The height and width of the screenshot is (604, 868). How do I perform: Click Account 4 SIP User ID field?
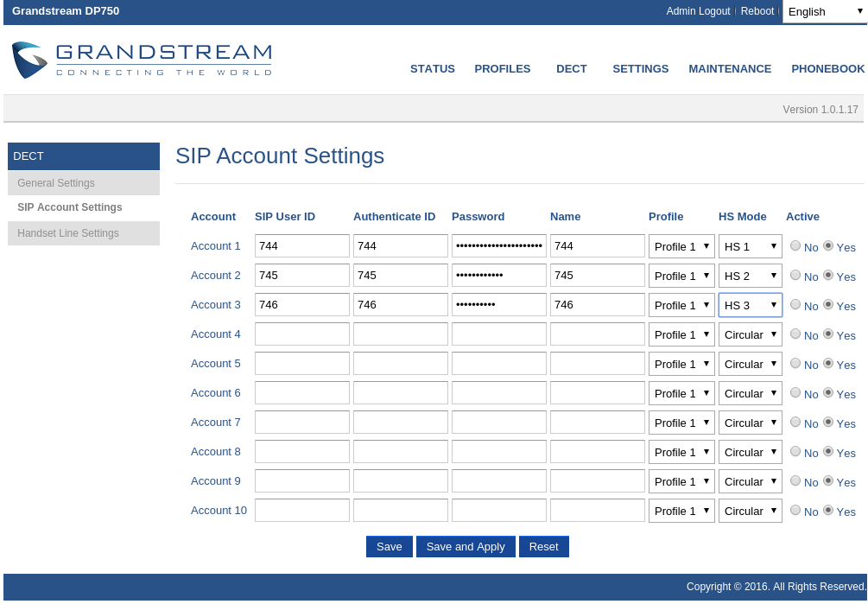(301, 334)
